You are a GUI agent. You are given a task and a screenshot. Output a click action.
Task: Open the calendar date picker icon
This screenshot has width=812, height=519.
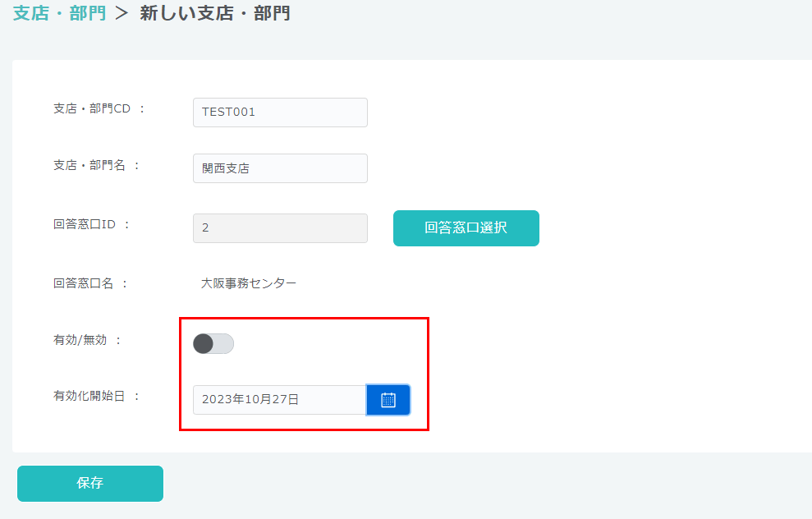[x=388, y=400]
